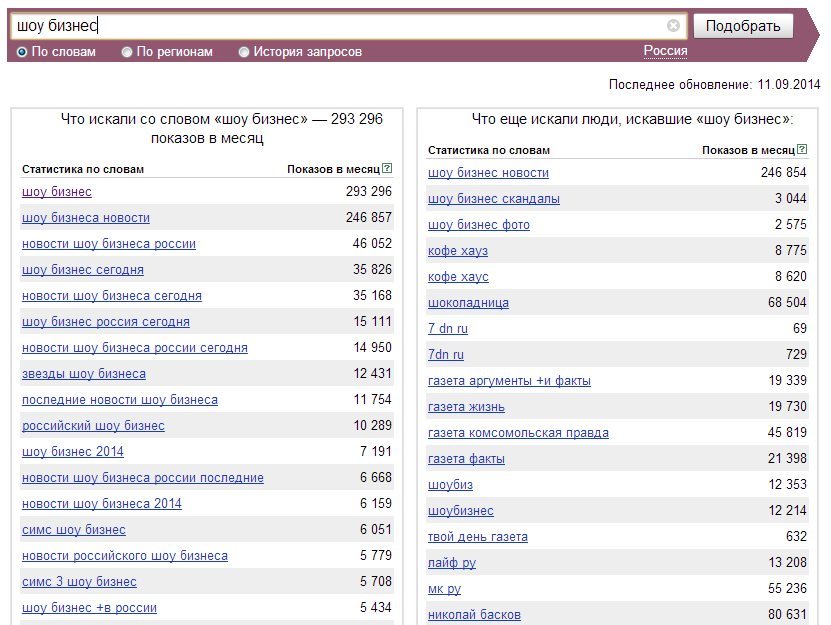Open the мк ру link
This screenshot has height=625, width=831.
pos(444,588)
